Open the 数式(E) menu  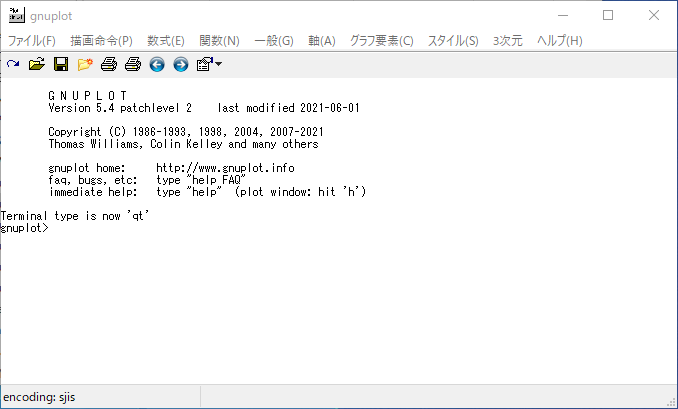coord(166,41)
